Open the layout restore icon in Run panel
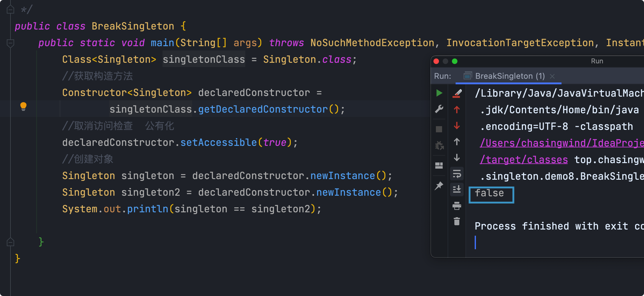The height and width of the screenshot is (296, 644). pos(439,166)
